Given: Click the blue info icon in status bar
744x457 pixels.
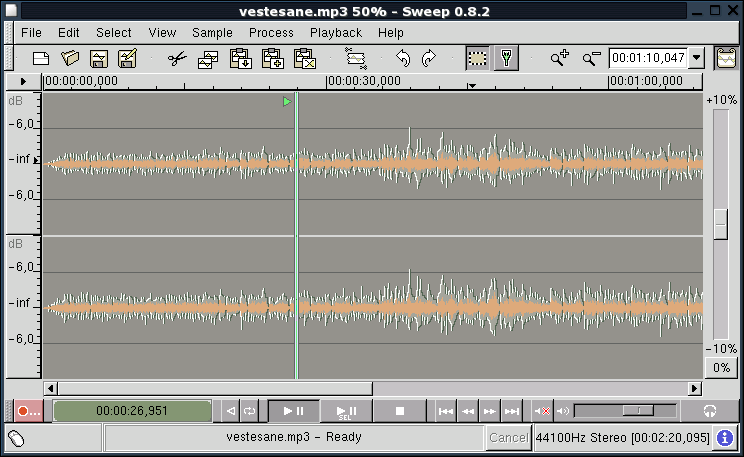Looking at the screenshot, I should 725,438.
